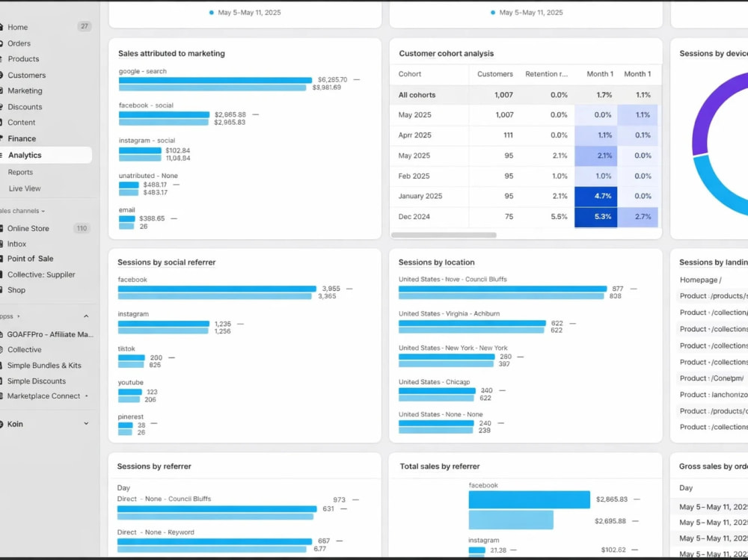Open Total sales by referrer report
The height and width of the screenshot is (560, 748).
439,467
